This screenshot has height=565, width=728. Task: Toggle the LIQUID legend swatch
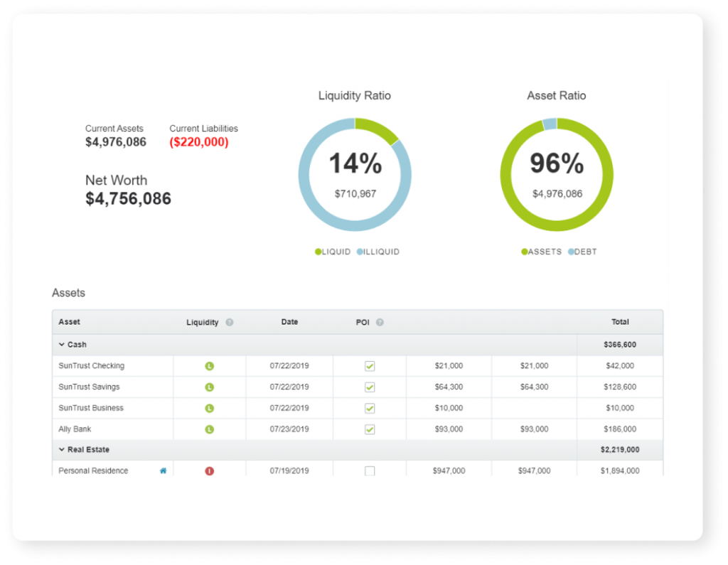point(318,252)
